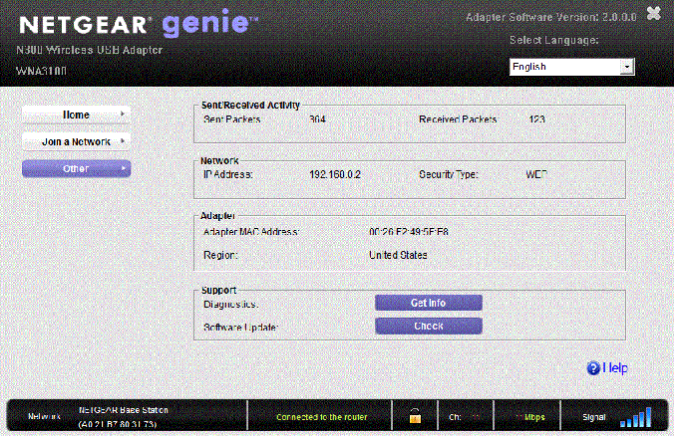
Task: Click the base station MAC address in status bar
Action: coord(117,424)
